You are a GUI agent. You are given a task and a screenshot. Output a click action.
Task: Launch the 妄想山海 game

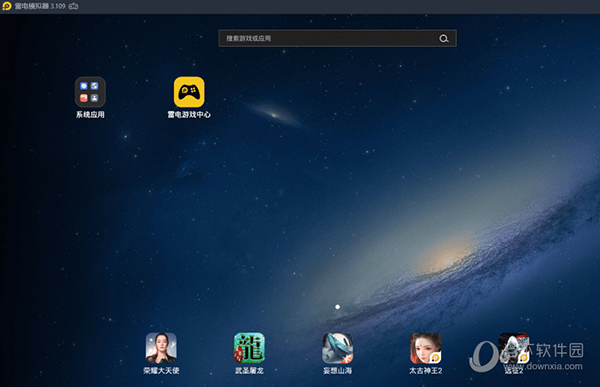tap(338, 348)
